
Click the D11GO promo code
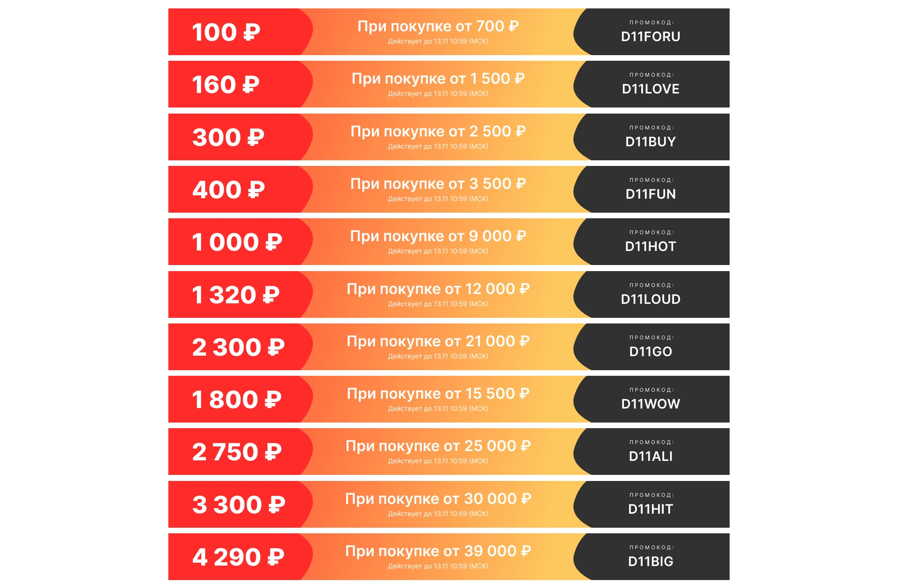pos(651,351)
